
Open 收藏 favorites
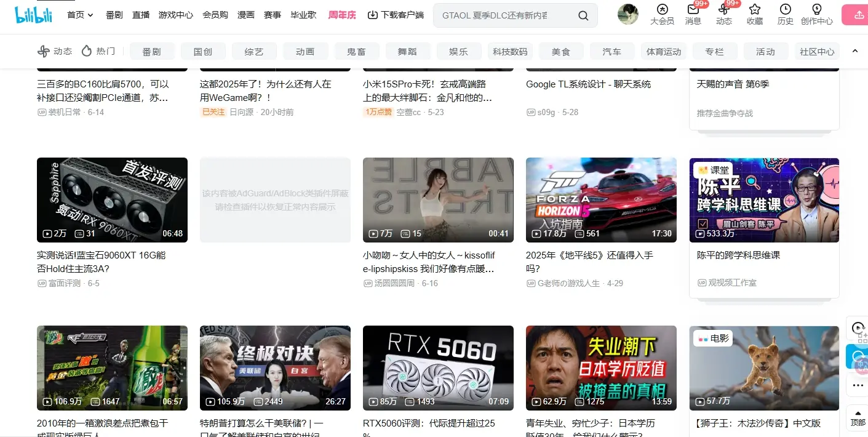point(755,15)
